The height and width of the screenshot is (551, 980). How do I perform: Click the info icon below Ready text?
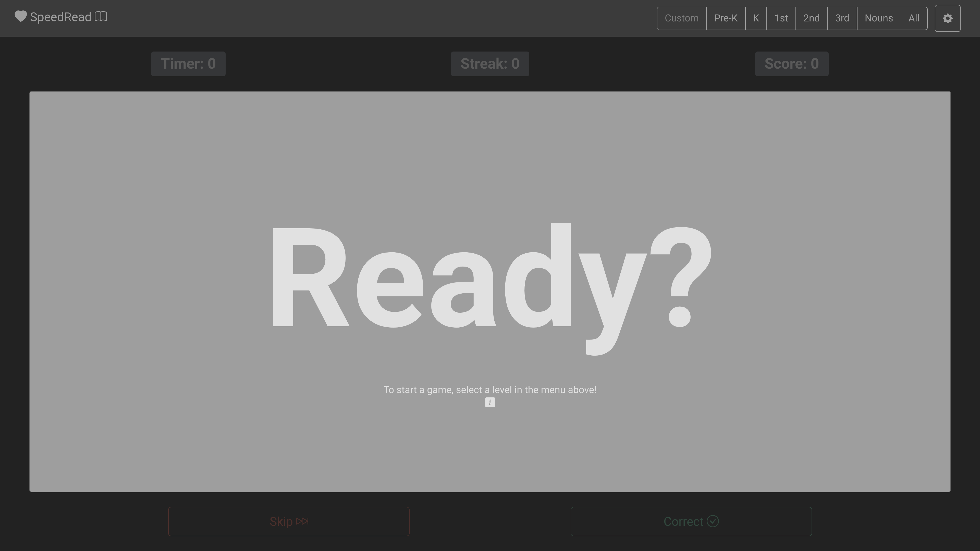click(x=490, y=402)
